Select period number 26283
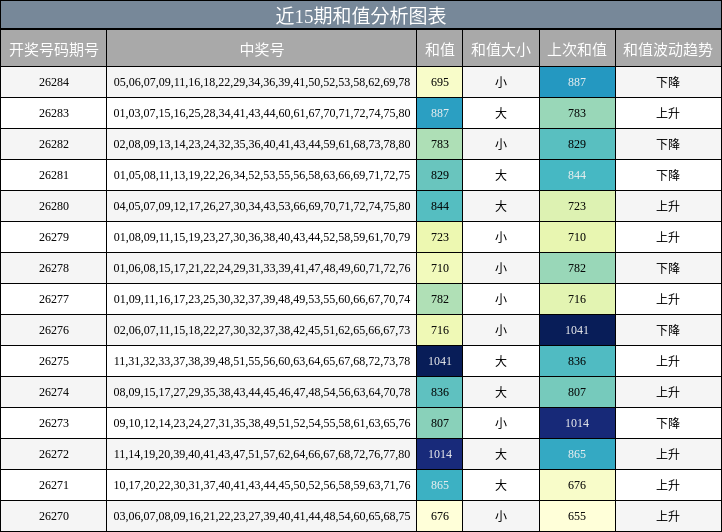The image size is (722, 532). pyautogui.click(x=54, y=113)
